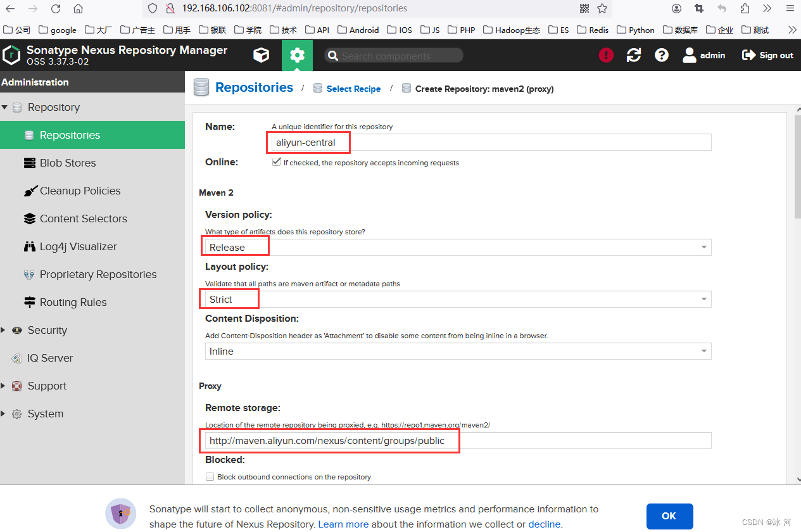Click the browser reload button

tap(56, 9)
